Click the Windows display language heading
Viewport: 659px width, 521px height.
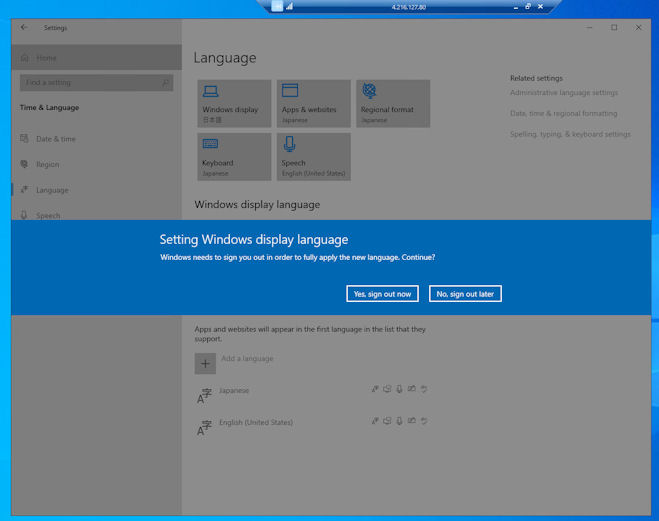tap(257, 205)
